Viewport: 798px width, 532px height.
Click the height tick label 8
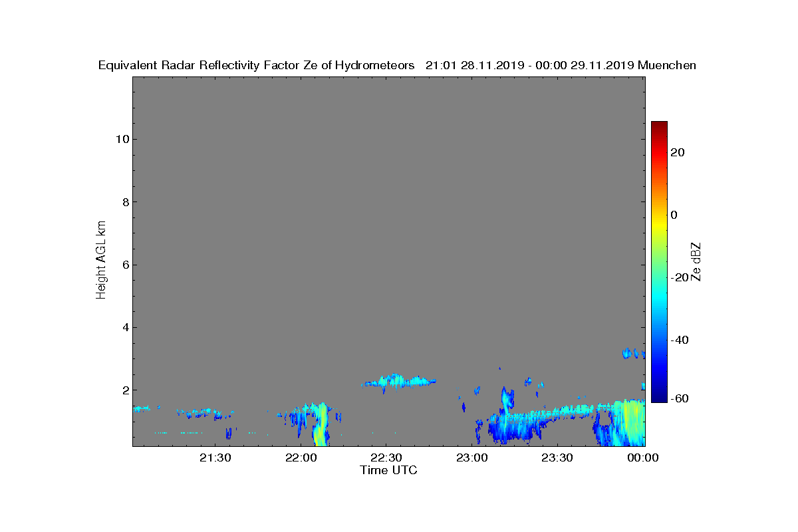pos(124,202)
